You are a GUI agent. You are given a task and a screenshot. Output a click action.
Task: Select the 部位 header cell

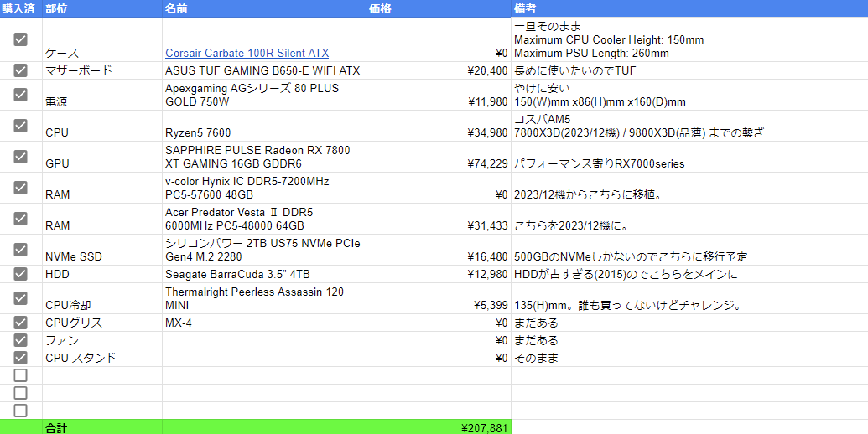102,8
